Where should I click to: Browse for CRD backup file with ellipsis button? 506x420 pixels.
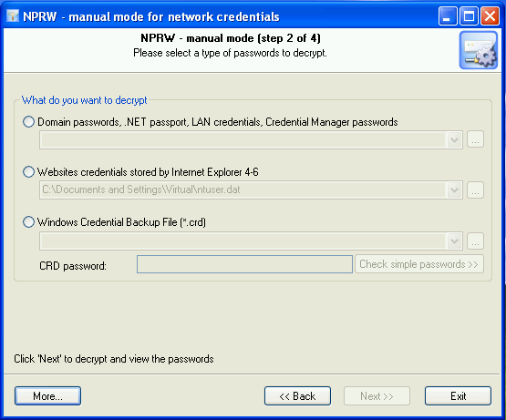(475, 241)
